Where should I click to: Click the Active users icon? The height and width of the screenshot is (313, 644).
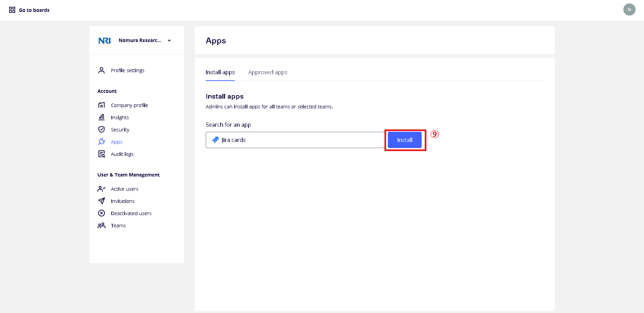pos(102,189)
